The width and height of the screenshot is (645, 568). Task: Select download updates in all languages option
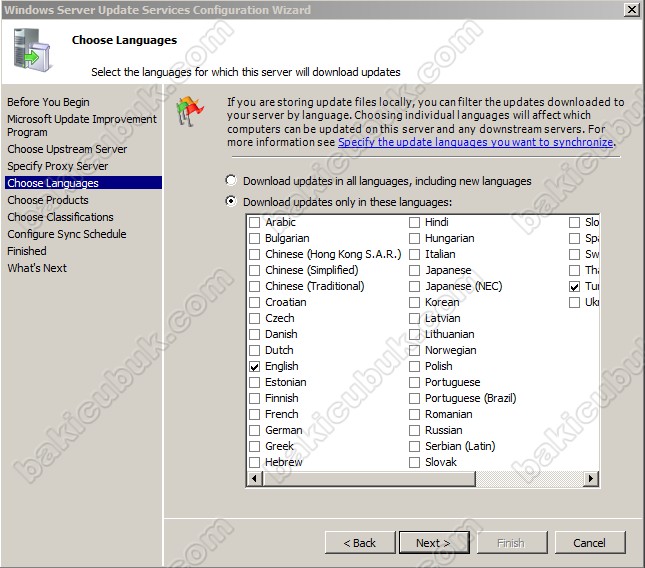click(231, 181)
